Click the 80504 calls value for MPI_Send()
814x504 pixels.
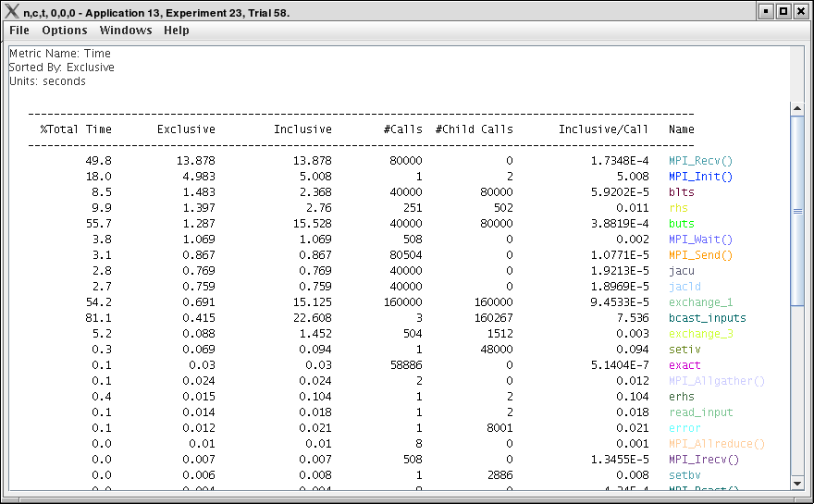pyautogui.click(x=406, y=255)
